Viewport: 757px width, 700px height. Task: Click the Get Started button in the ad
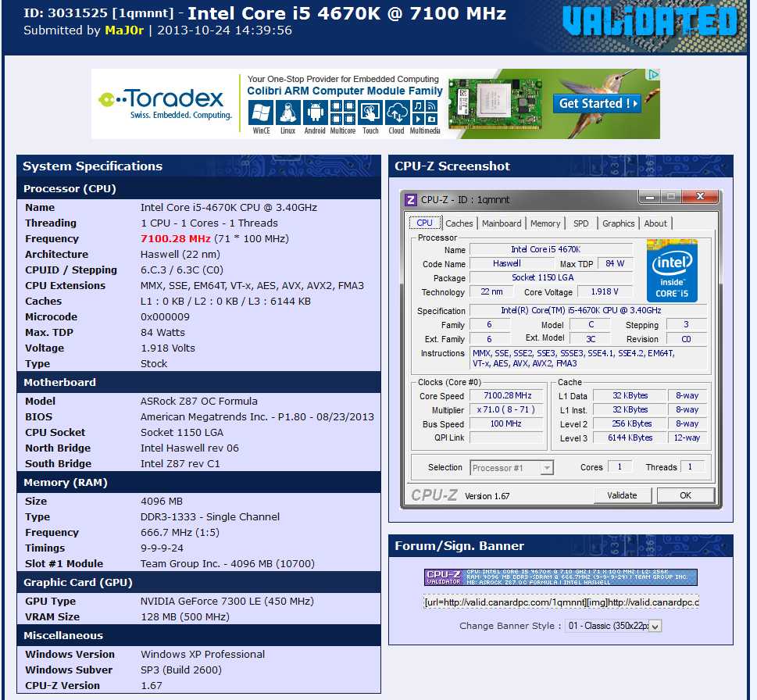pos(597,103)
